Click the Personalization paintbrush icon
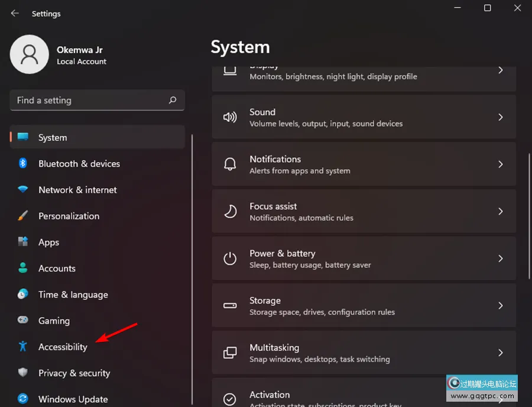 (x=22, y=216)
